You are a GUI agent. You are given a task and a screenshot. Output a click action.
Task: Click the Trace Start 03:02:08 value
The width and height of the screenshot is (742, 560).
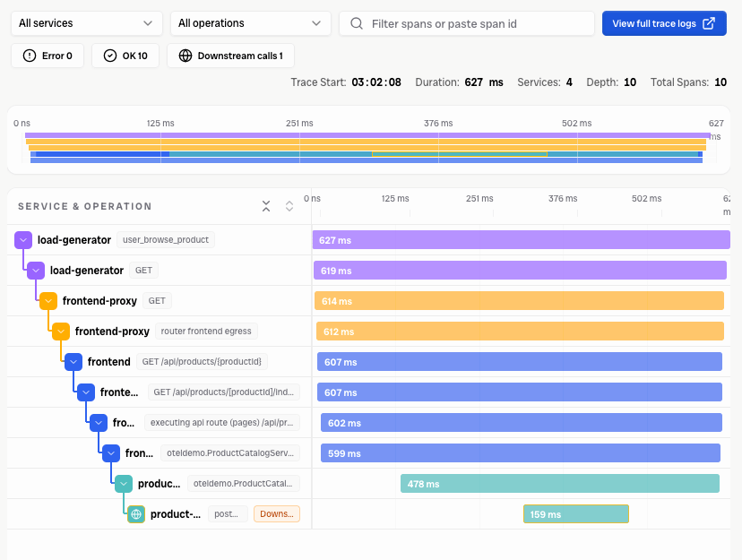point(376,82)
